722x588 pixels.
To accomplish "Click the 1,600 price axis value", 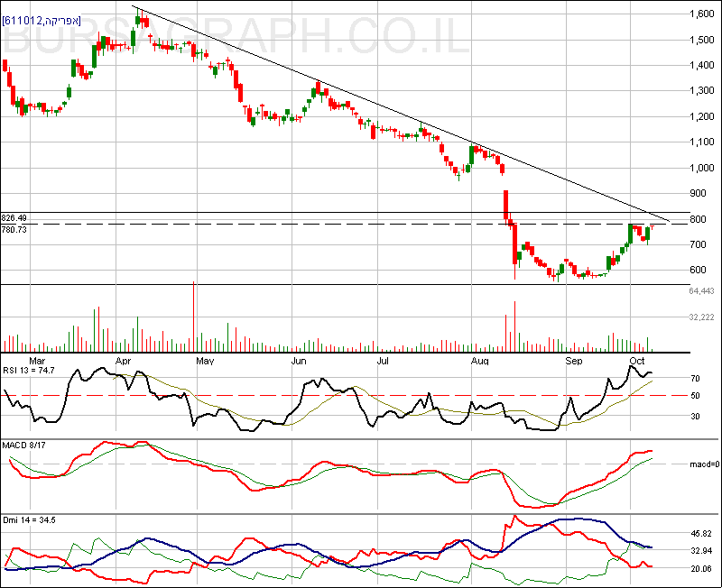I will (702, 14).
